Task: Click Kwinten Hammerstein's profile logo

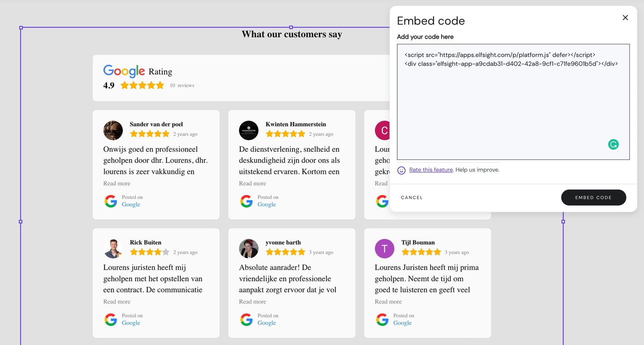Action: 249,130
